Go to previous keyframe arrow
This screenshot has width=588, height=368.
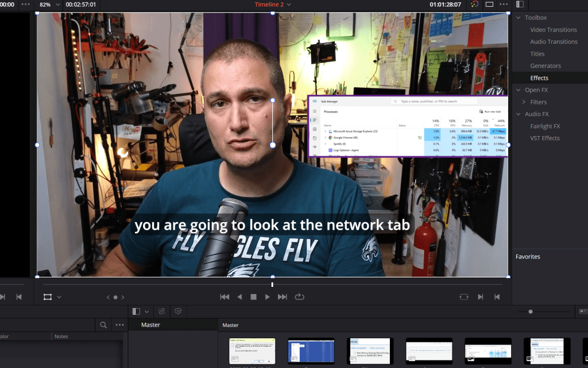(108, 297)
